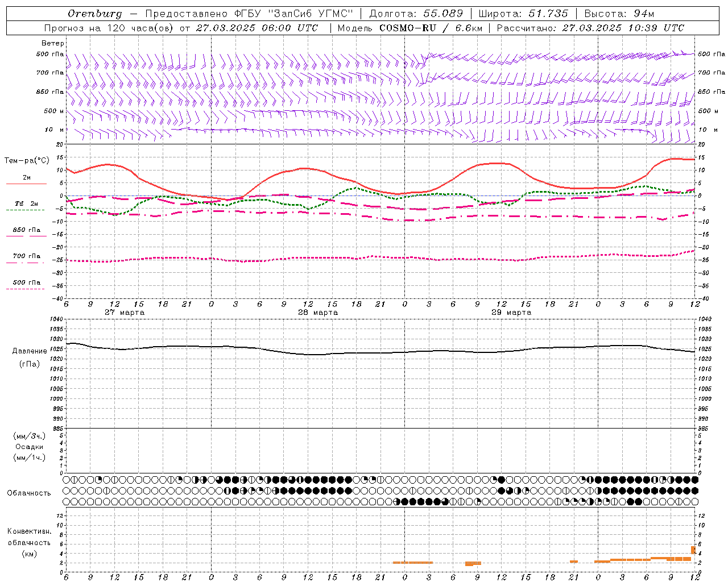Select the Рассчитано: 27.03.2025 10:39 UTC timestamp
728x582 pixels.
click(x=590, y=28)
